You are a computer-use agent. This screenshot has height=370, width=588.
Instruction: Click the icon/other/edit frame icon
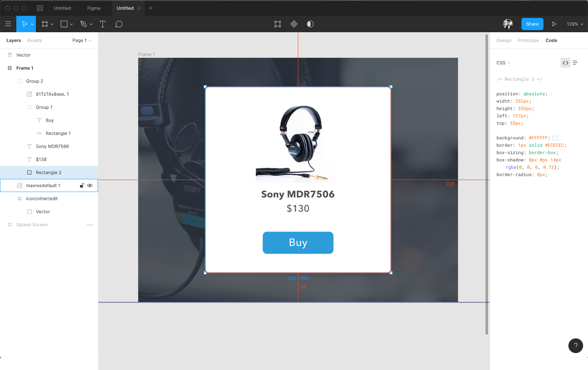pos(20,199)
